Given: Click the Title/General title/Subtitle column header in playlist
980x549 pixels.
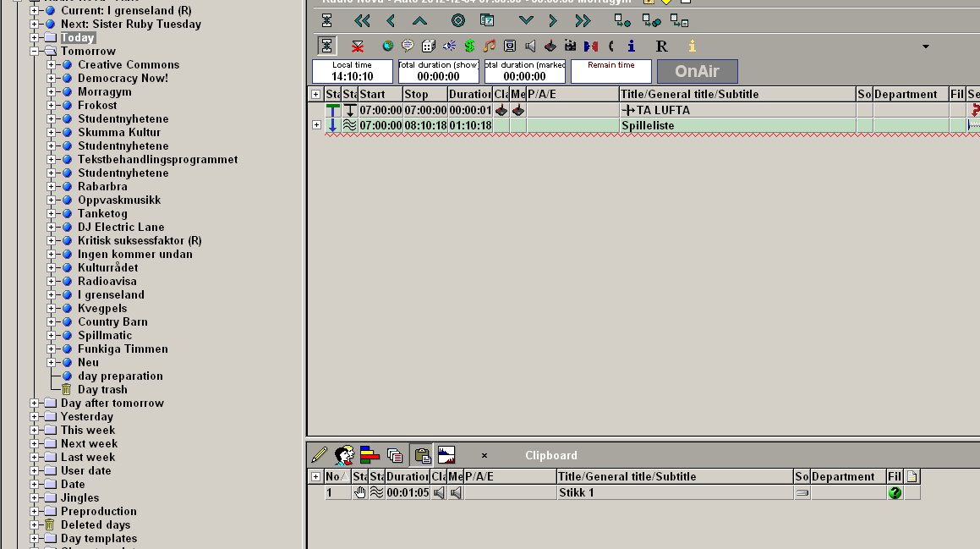Looking at the screenshot, I should point(737,95).
